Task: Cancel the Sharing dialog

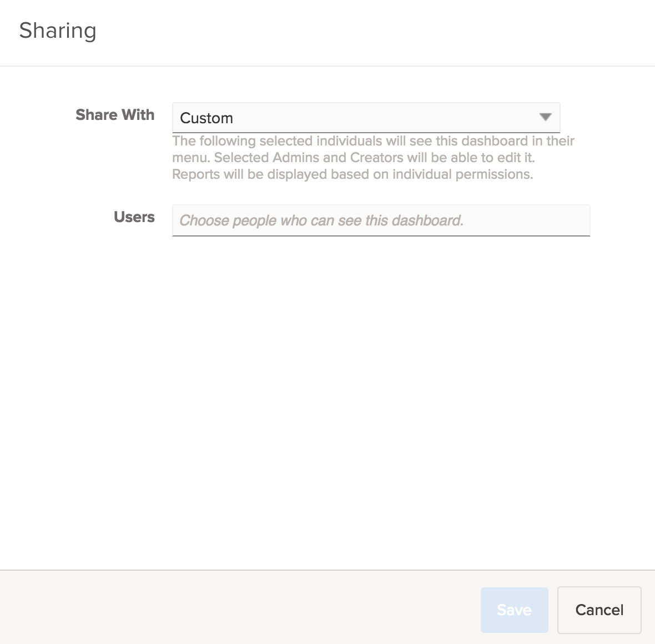Action: [x=599, y=610]
